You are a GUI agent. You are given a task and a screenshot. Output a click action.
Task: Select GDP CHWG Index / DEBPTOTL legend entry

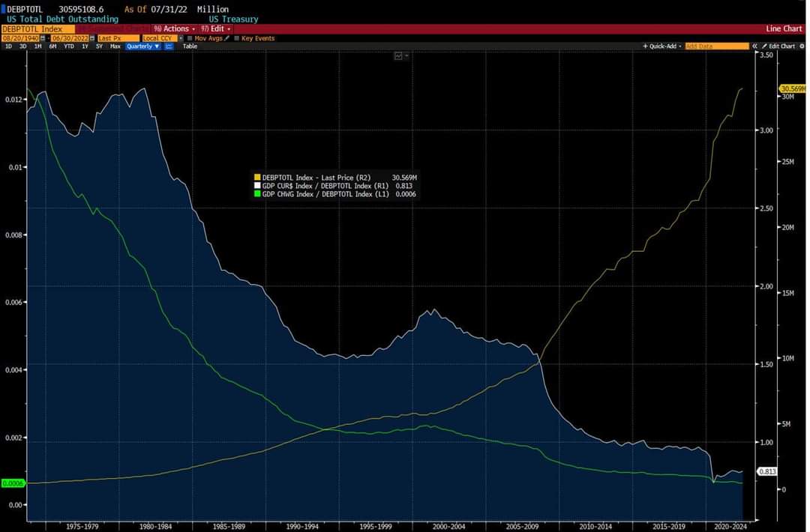(x=325, y=194)
